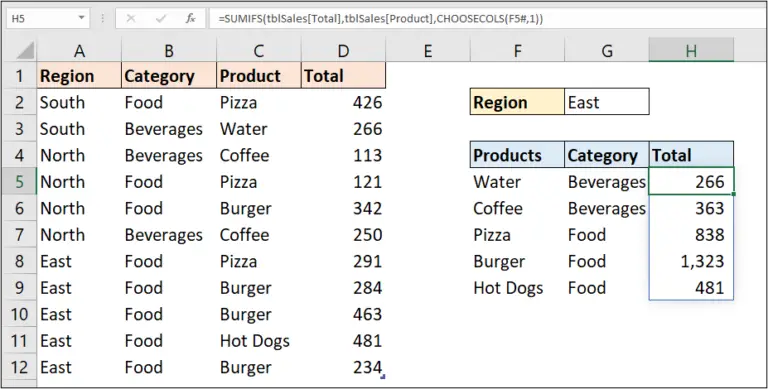768x389 pixels.
Task: Select column E header
Action: [428, 51]
